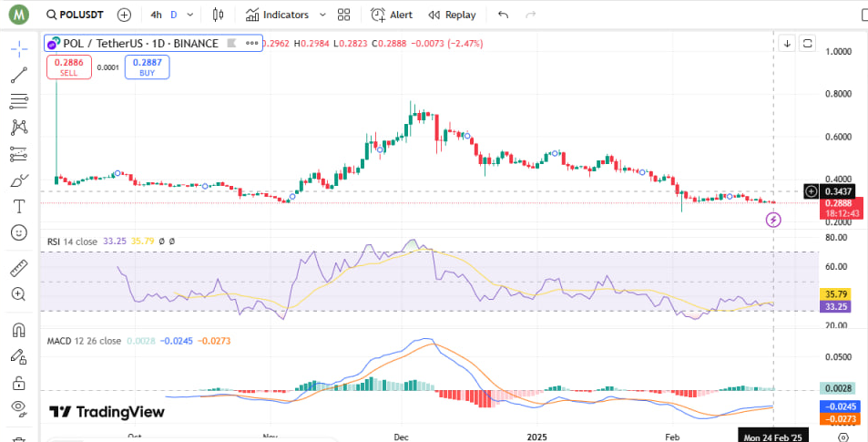Screen dimensions: 868x442
Task: Click the purple lightning event marker
Action: coord(773,220)
